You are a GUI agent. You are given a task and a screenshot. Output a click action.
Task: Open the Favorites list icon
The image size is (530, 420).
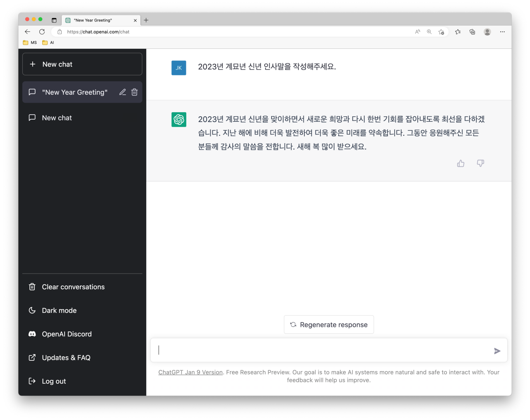point(458,32)
